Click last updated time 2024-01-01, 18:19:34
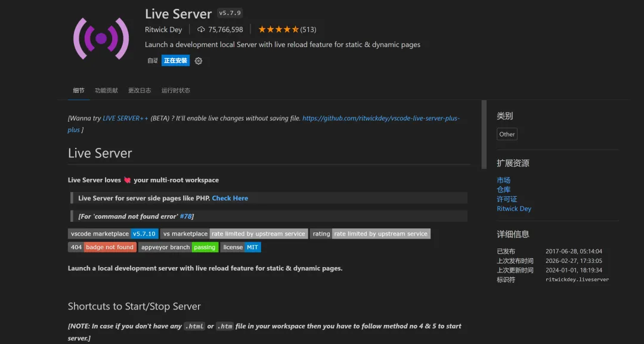 coord(574,270)
